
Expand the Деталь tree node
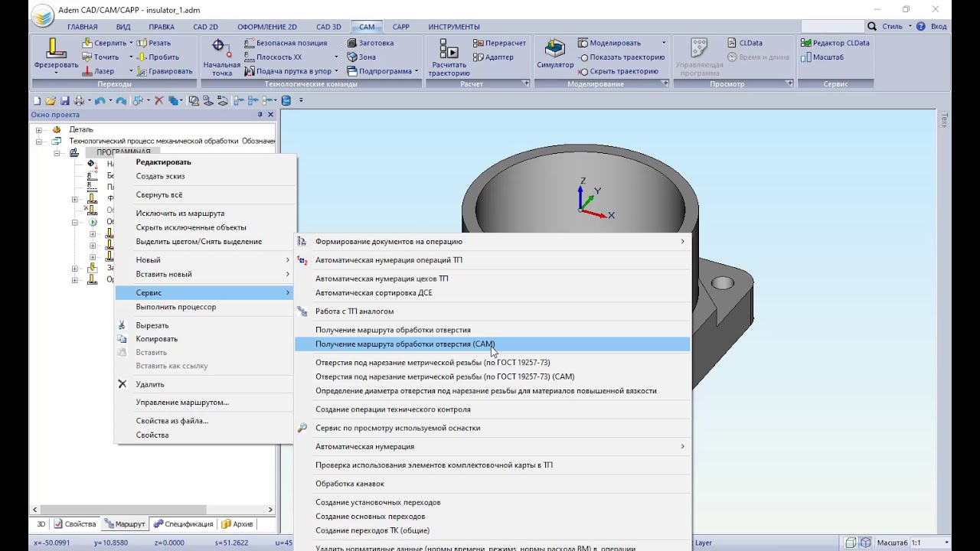tap(39, 129)
